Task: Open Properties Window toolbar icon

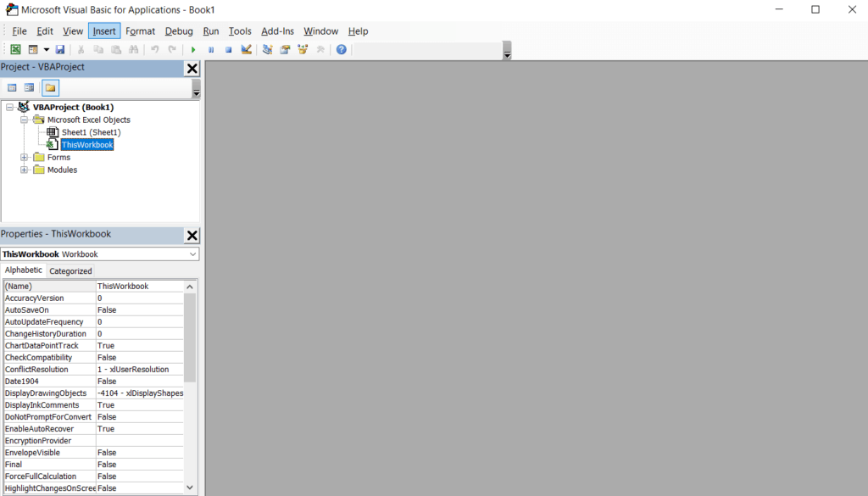Action: (x=285, y=50)
